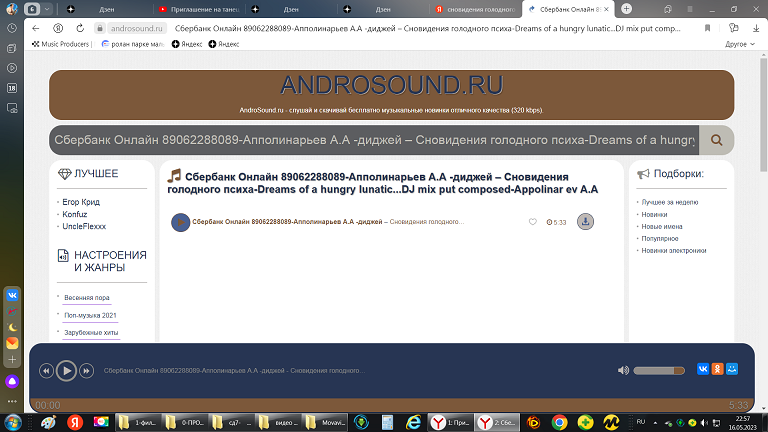Open Новинки электроники collection link
This screenshot has height=432, width=768.
pyautogui.click(x=674, y=251)
